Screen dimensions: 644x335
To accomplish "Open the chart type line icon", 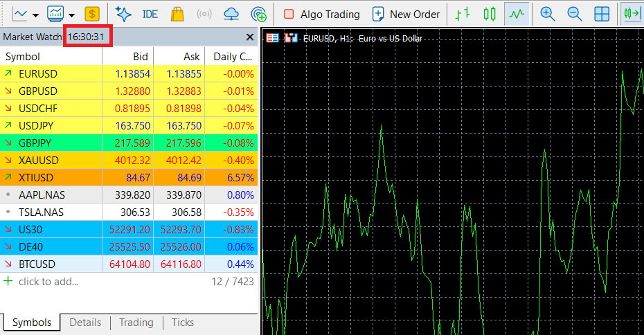I will pos(19,15).
